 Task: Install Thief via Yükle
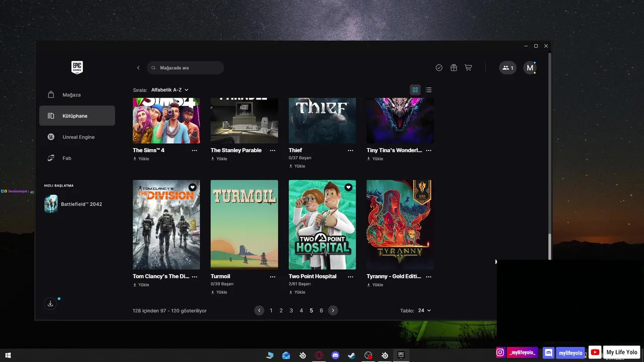(x=297, y=166)
